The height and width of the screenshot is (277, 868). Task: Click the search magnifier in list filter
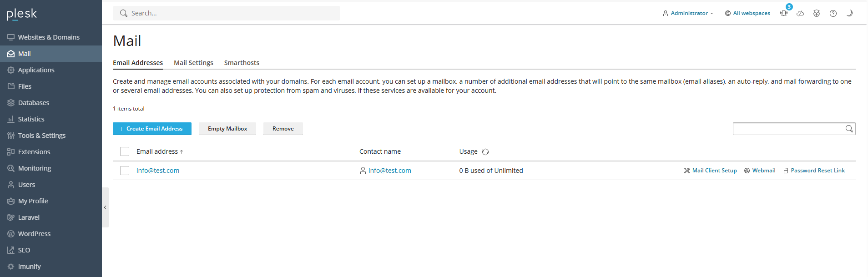tap(849, 129)
